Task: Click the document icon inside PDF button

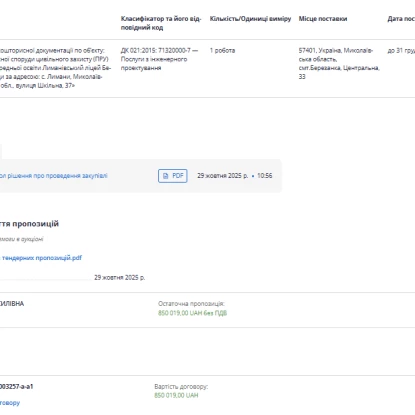Action: pyautogui.click(x=165, y=176)
